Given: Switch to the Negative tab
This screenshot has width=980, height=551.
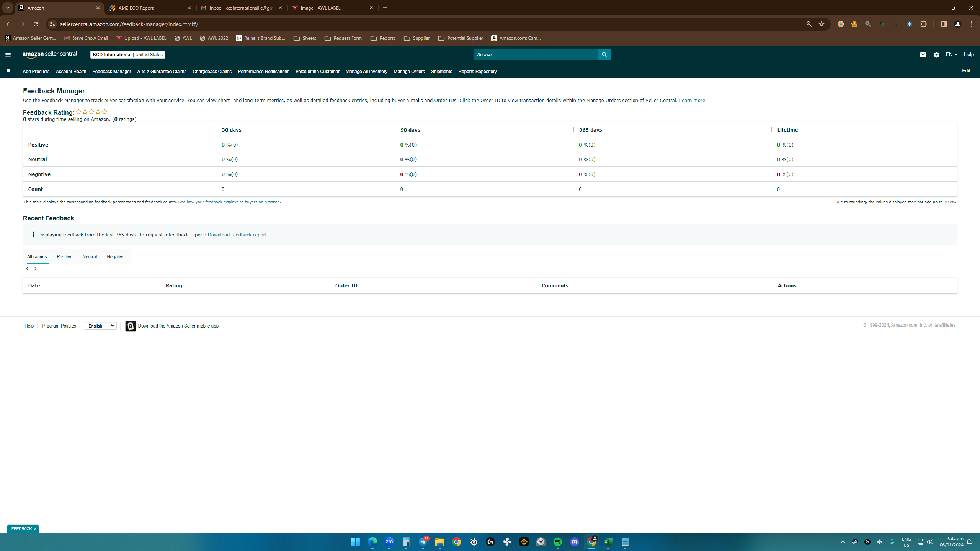Looking at the screenshot, I should [x=116, y=257].
